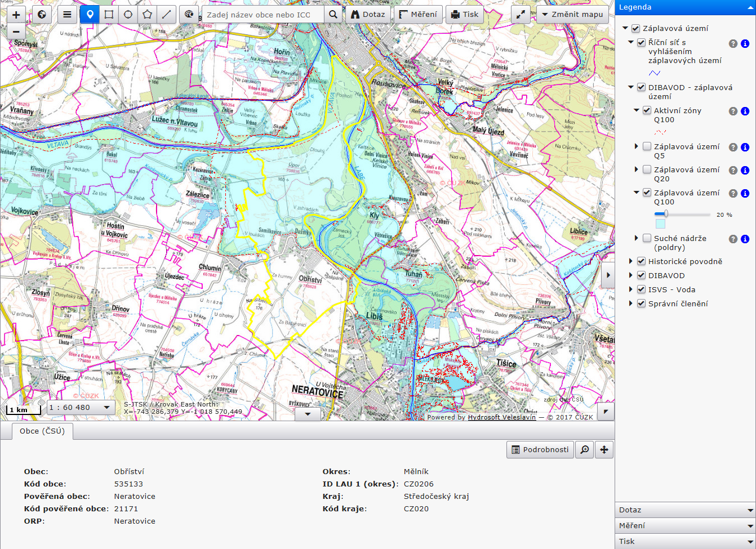The width and height of the screenshot is (756, 549).
Task: Collapse the Říční síť tree node
Action: coord(631,42)
